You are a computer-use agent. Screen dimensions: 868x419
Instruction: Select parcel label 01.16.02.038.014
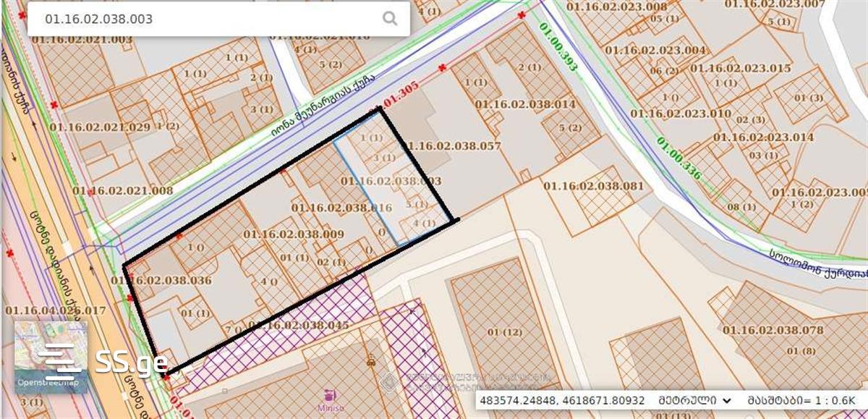[525, 104]
